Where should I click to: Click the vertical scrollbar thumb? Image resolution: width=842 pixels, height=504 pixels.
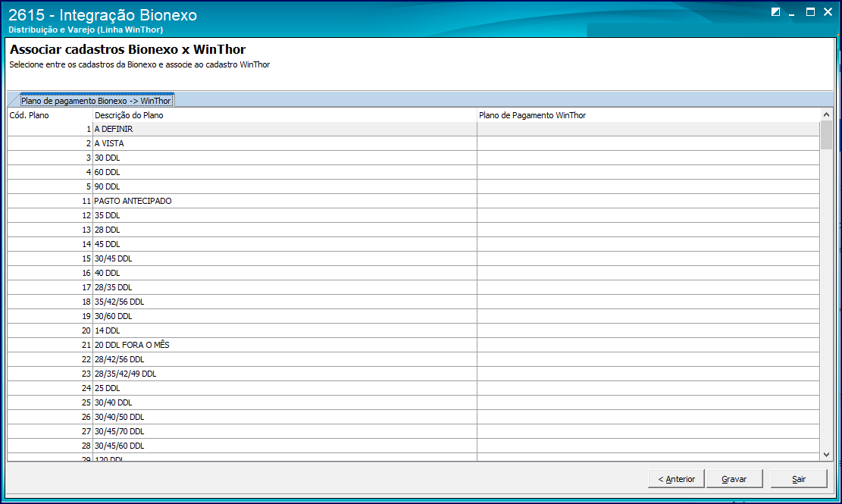(x=826, y=135)
